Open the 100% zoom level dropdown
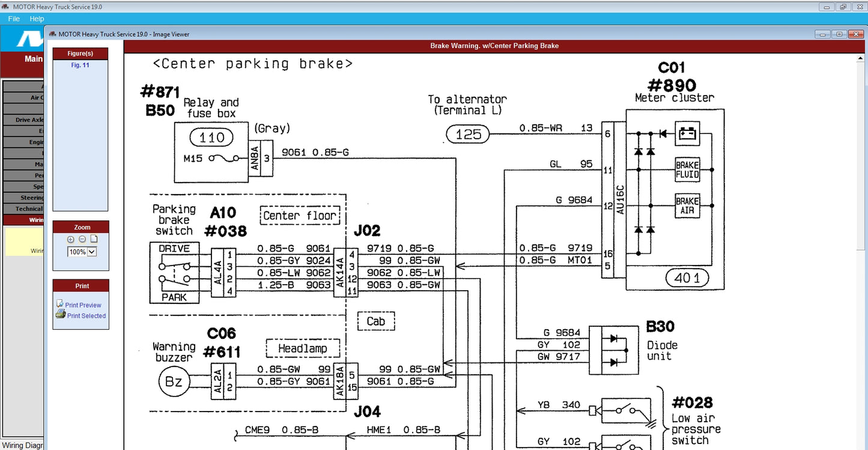This screenshot has height=450, width=868. click(x=92, y=252)
